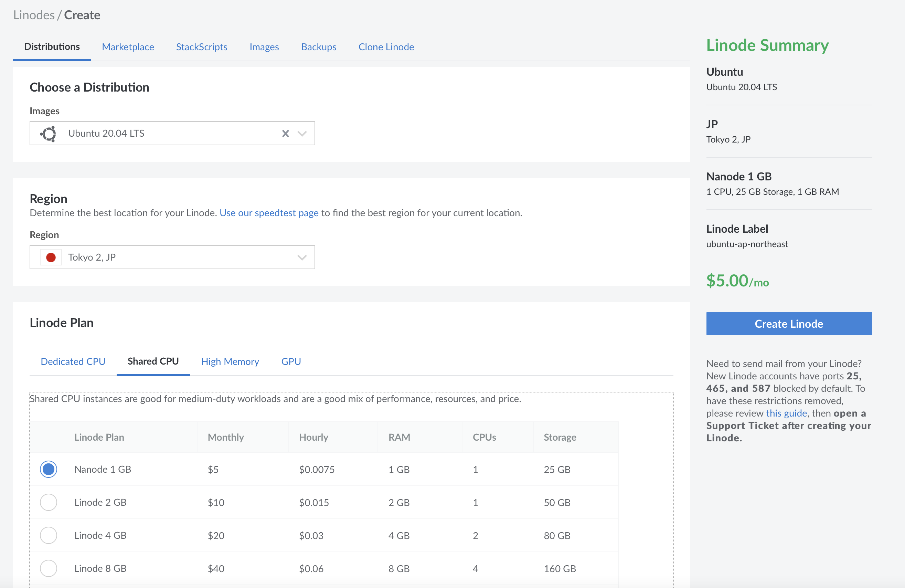Click the Ubuntu logo icon in Images field
This screenshot has height=588, width=905.
point(49,134)
